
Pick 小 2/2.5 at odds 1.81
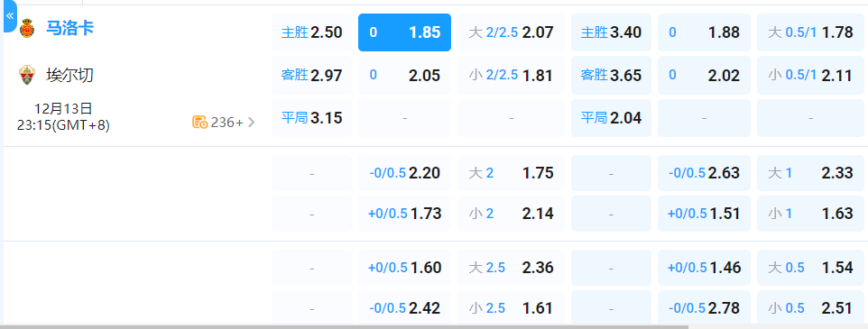pyautogui.click(x=512, y=75)
